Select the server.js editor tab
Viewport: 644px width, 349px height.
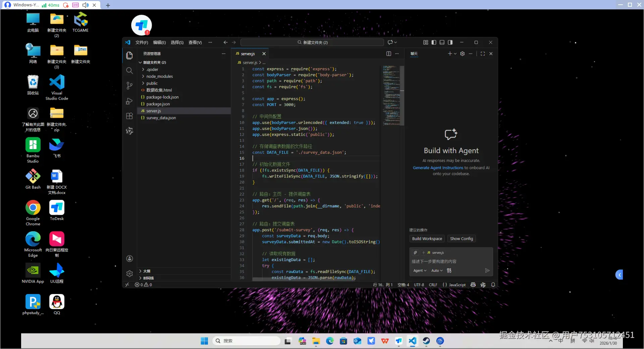(248, 54)
